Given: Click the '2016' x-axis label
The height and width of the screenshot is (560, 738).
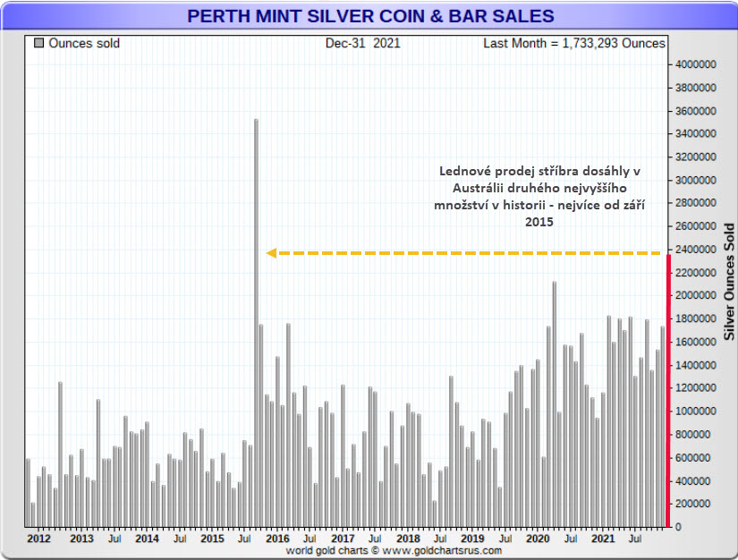Looking at the screenshot, I should point(277,539).
